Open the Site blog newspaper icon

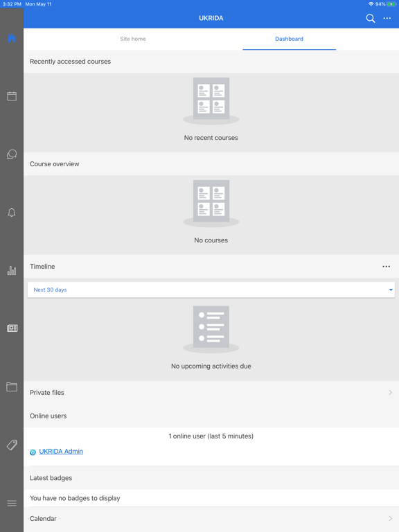(12, 328)
